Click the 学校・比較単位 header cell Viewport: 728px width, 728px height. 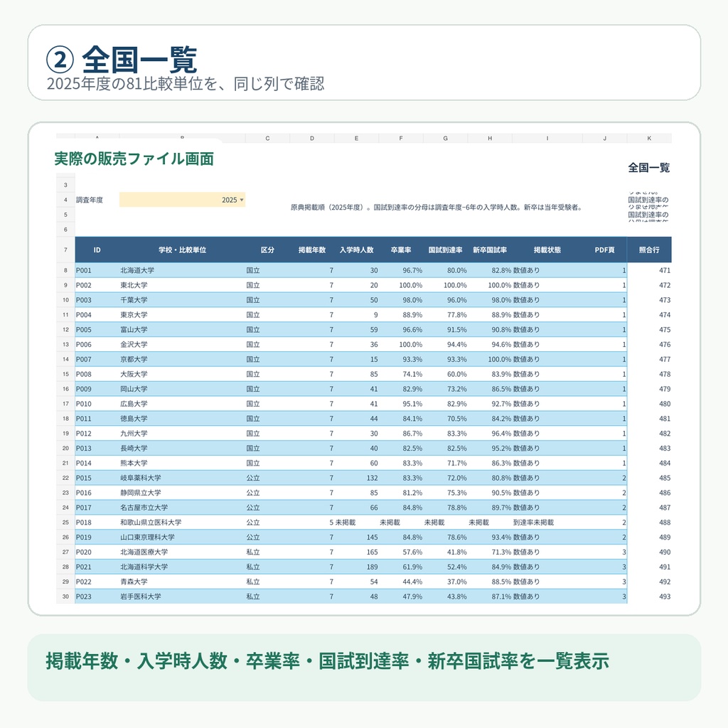(183, 250)
